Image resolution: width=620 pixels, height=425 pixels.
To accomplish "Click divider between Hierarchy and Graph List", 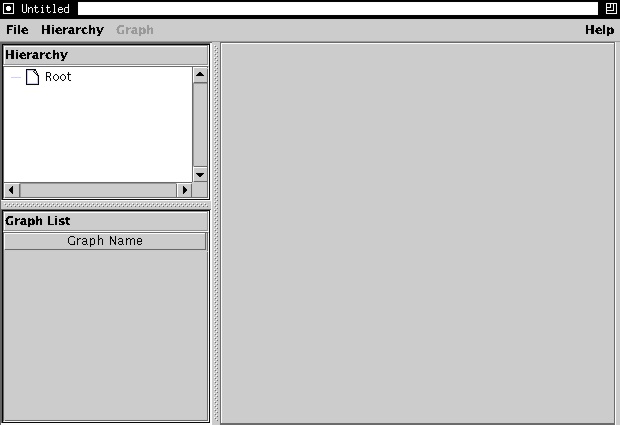I will (106, 205).
